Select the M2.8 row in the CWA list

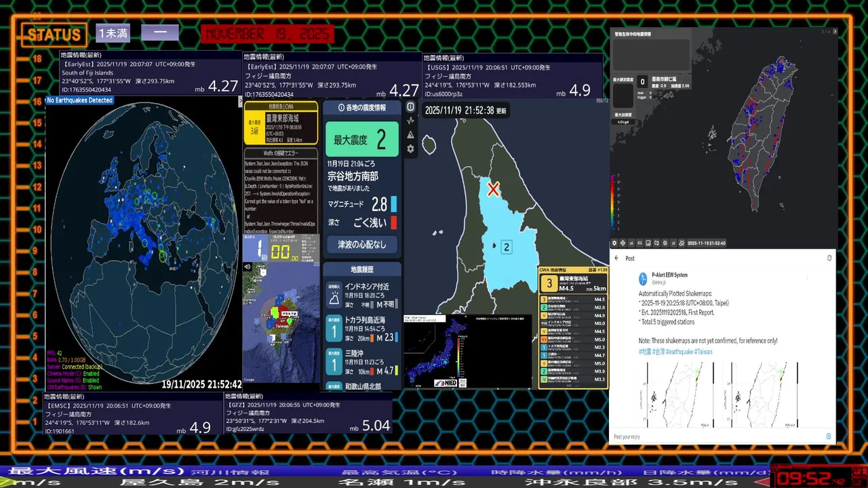point(574,307)
